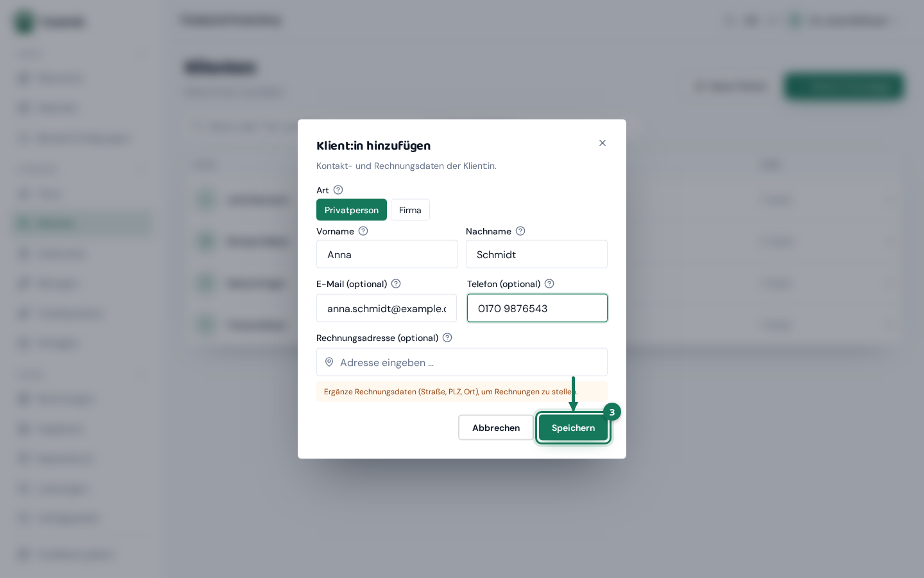Image resolution: width=924 pixels, height=578 pixels.
Task: Click the Klient:in hinzufügen dialog title
Action: 373,146
